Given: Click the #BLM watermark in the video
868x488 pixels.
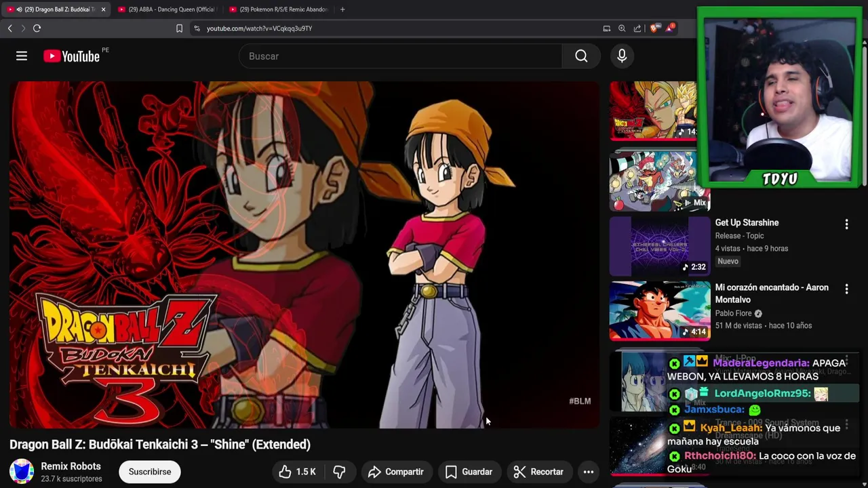Looking at the screenshot, I should 580,401.
